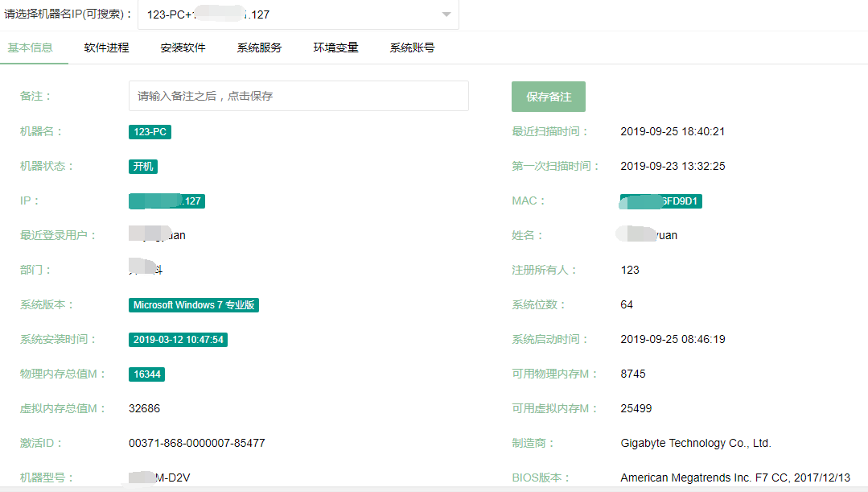Viewport: 868px width, 492px height.
Task: Select the IP address badge ending in .127
Action: point(167,201)
